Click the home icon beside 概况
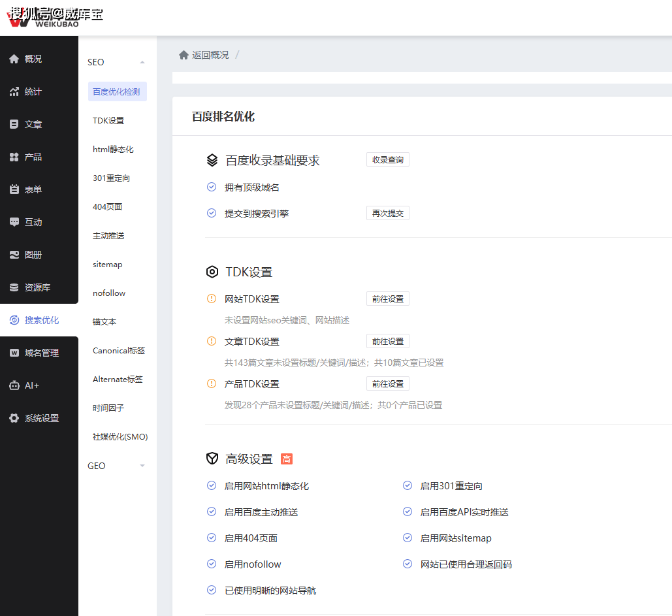This screenshot has width=672, height=616. coord(14,59)
